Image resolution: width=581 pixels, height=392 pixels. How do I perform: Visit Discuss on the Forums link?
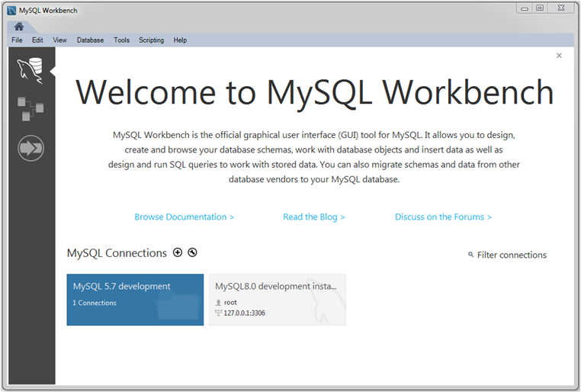443,217
